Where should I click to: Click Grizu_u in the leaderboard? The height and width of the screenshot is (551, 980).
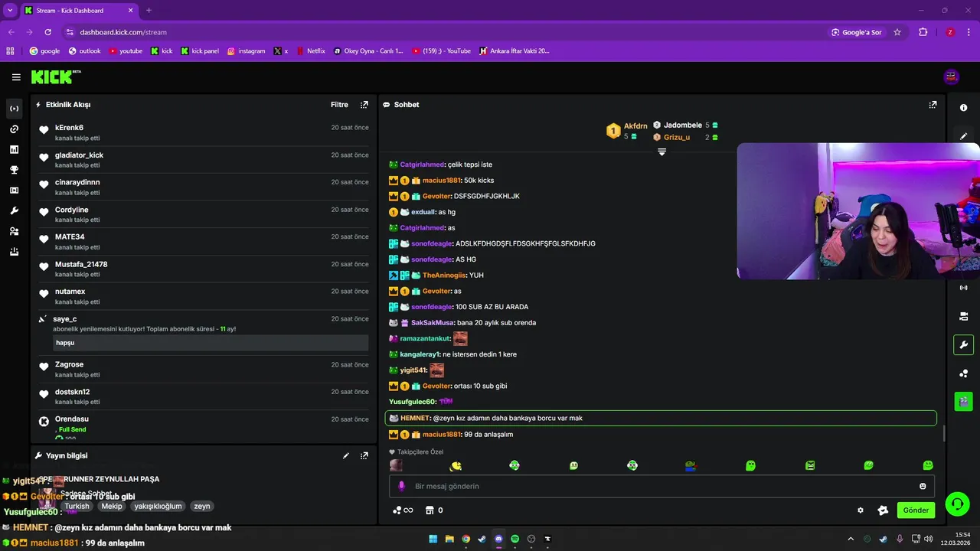(677, 137)
